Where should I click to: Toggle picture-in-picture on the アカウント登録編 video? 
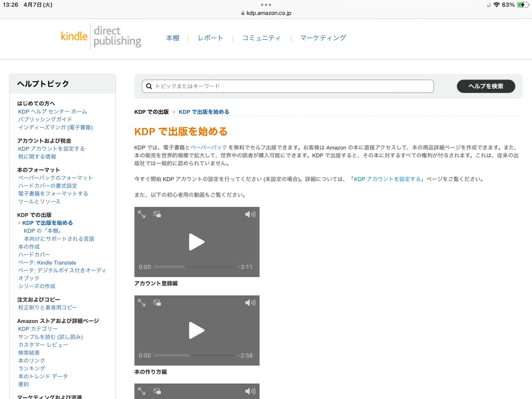(x=157, y=214)
